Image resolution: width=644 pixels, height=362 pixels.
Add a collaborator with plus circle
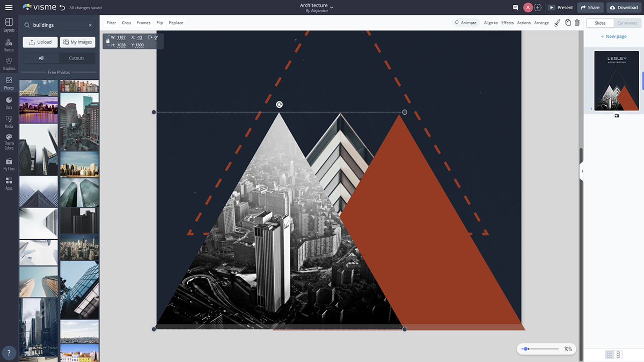[538, 8]
